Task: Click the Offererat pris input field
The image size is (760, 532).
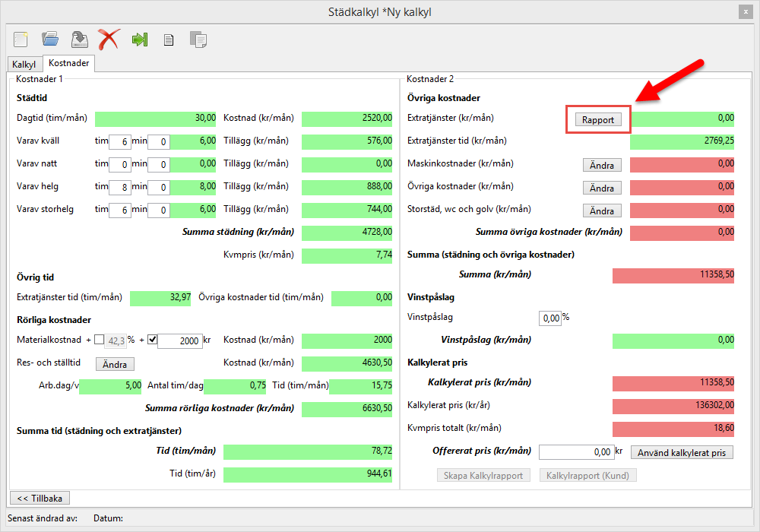Action: [x=575, y=452]
